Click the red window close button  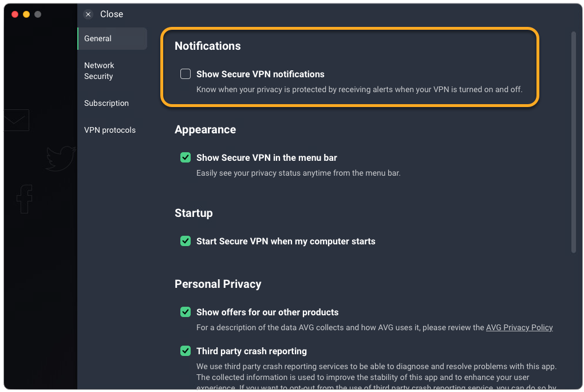[15, 14]
